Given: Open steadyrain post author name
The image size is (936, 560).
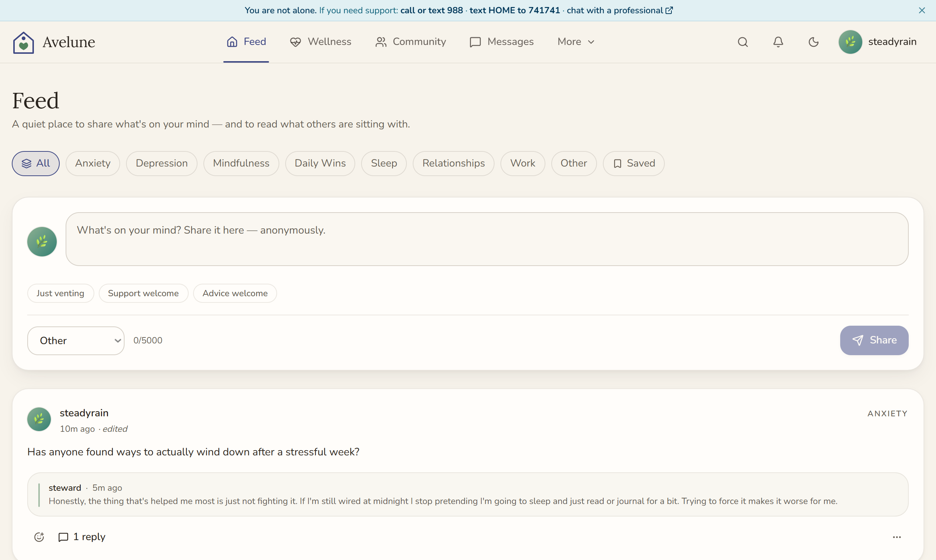Looking at the screenshot, I should (x=84, y=413).
